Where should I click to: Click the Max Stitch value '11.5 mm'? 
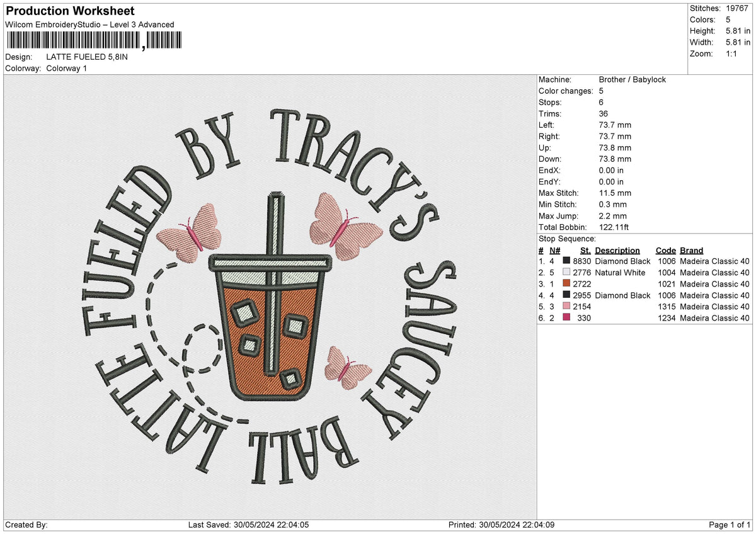pos(615,193)
